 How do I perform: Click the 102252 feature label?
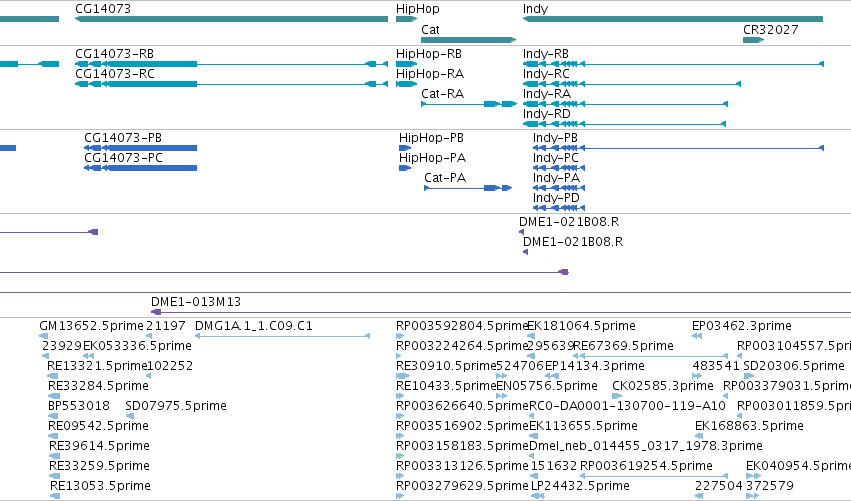point(170,366)
